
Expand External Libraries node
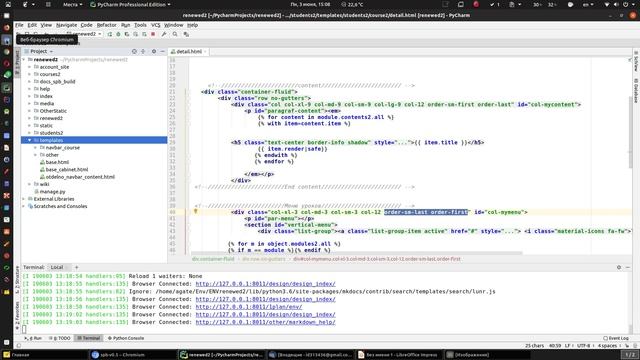click(x=24, y=199)
